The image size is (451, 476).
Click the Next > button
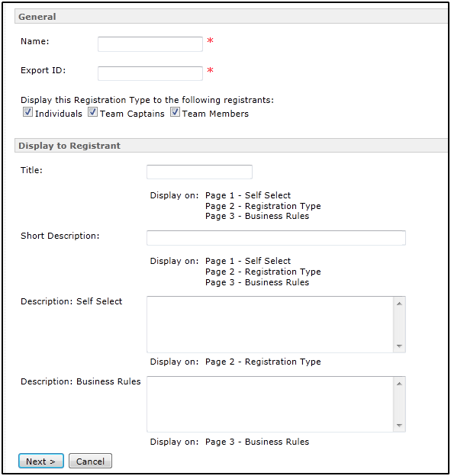pos(41,461)
